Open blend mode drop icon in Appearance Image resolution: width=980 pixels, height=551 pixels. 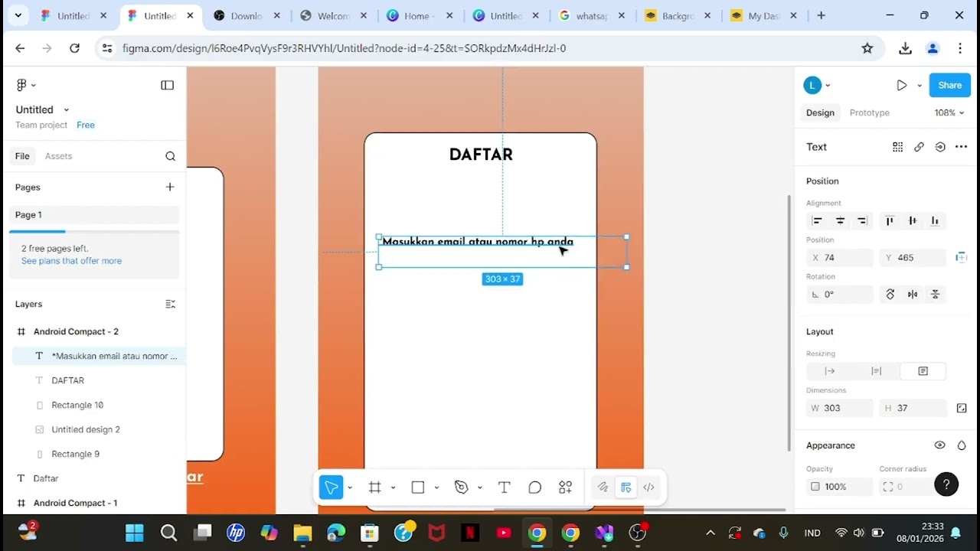[x=962, y=445]
